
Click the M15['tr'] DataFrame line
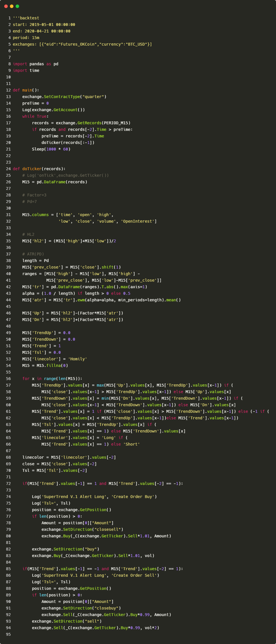(85, 287)
